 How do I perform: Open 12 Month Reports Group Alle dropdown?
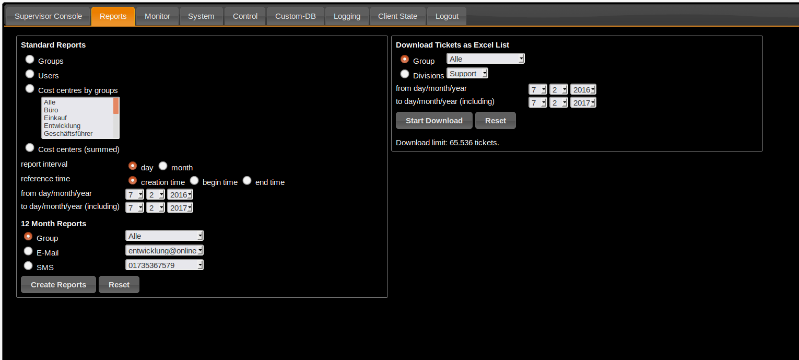(x=164, y=236)
